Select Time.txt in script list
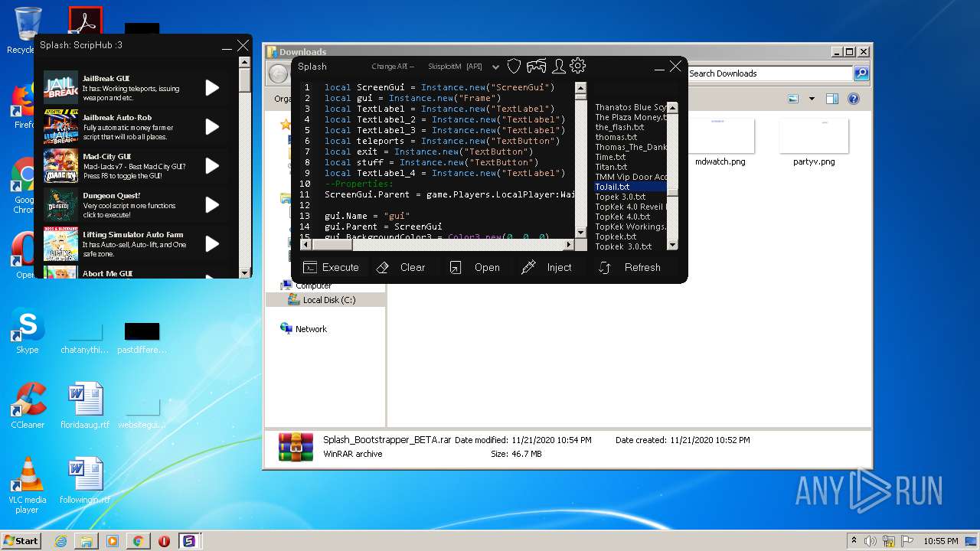Image resolution: width=980 pixels, height=551 pixels. (610, 157)
